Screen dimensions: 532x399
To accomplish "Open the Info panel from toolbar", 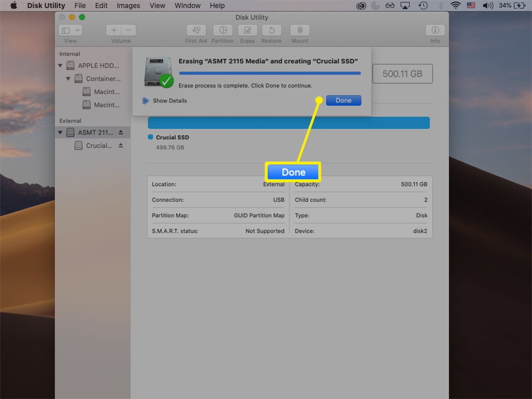I will [x=435, y=30].
